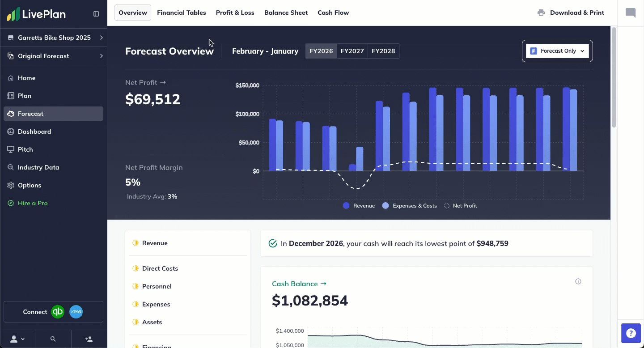Screen dimensions: 644x348
Task: Switch to FY2028 forecast view
Action: click(x=383, y=51)
